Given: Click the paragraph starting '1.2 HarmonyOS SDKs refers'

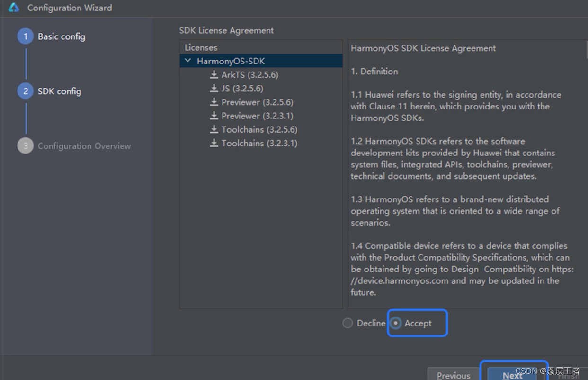Looking at the screenshot, I should coord(452,159).
